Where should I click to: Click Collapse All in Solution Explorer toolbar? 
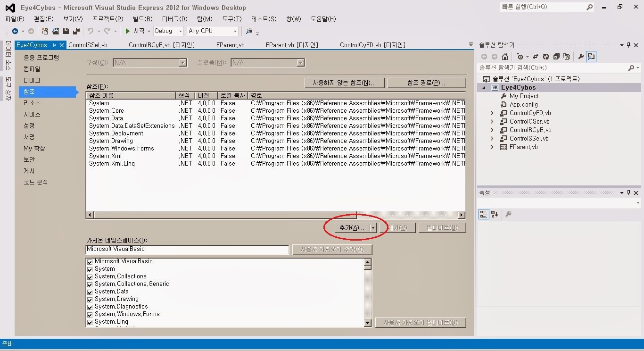pyautogui.click(x=556, y=56)
